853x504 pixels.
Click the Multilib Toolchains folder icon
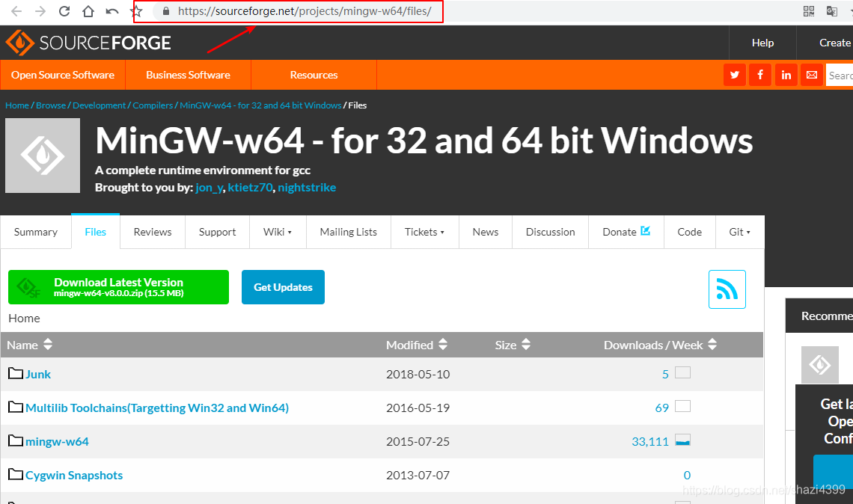16,408
